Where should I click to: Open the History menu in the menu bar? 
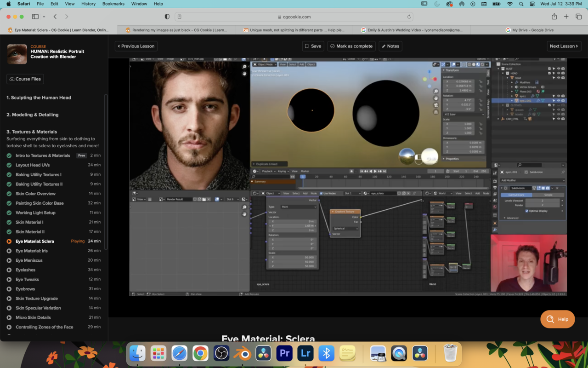click(x=88, y=4)
